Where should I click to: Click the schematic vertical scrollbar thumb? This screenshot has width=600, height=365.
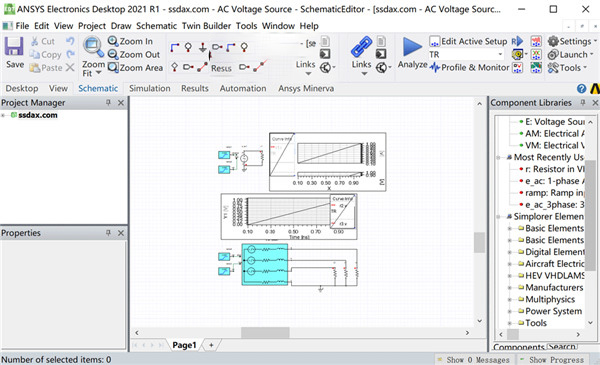coord(479,243)
